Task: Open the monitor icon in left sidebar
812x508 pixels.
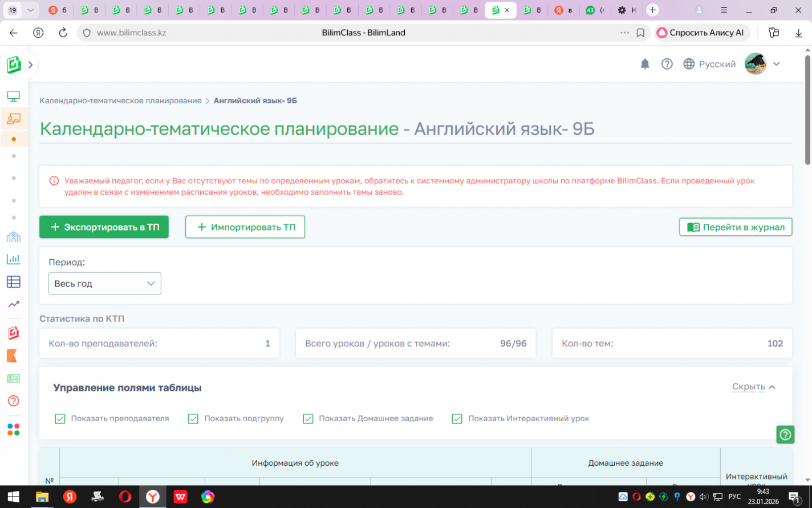Action: pos(14,96)
